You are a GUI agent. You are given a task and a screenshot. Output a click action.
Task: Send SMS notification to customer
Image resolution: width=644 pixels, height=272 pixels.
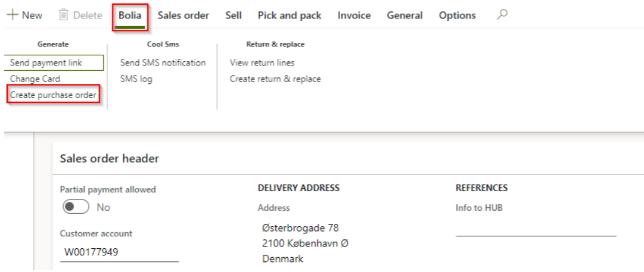[163, 62]
